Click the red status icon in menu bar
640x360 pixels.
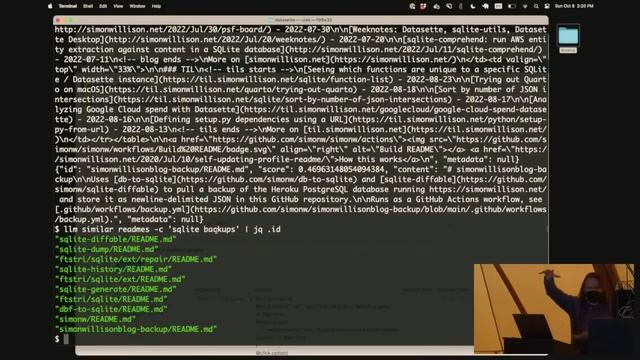[423, 6]
